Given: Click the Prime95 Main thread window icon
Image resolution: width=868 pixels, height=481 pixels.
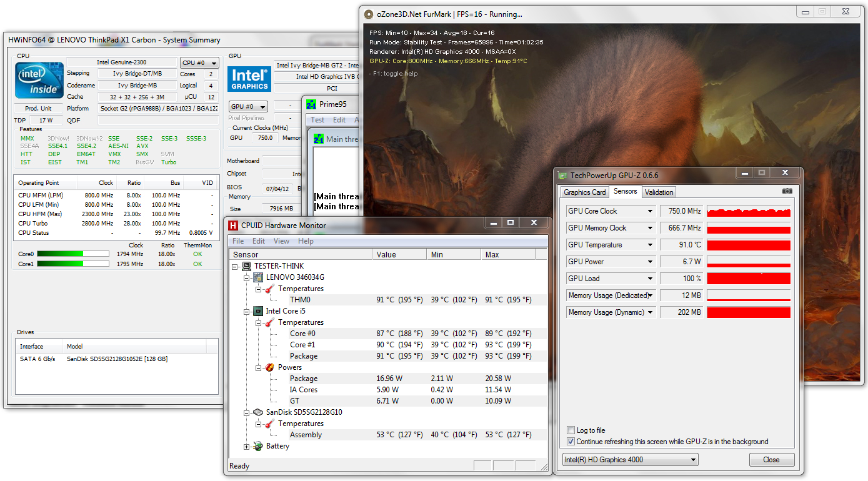Looking at the screenshot, I should coord(319,139).
